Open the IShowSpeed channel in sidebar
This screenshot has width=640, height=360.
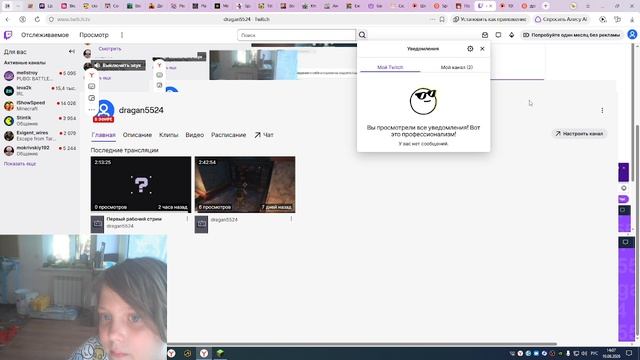coord(40,106)
